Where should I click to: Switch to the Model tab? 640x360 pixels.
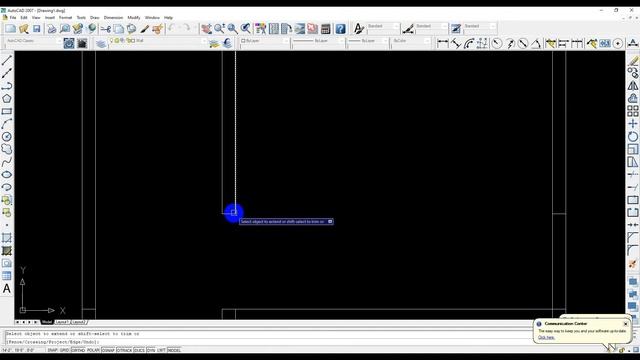(x=47, y=322)
